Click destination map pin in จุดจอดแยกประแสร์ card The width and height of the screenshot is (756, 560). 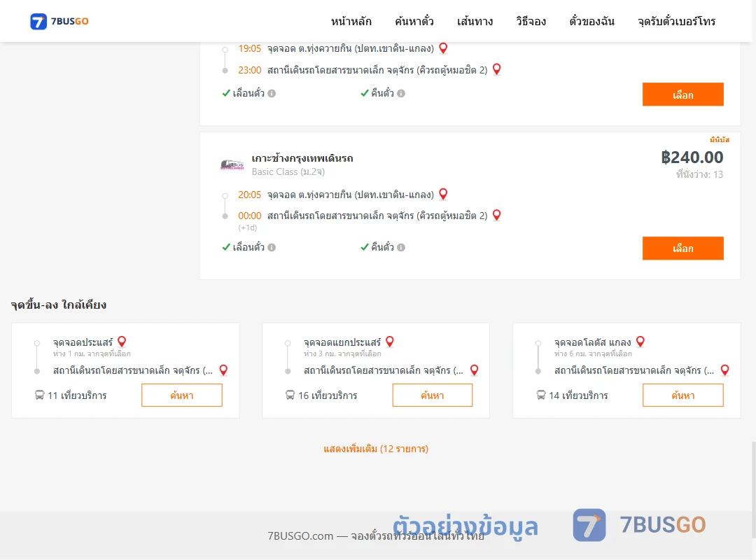[475, 370]
